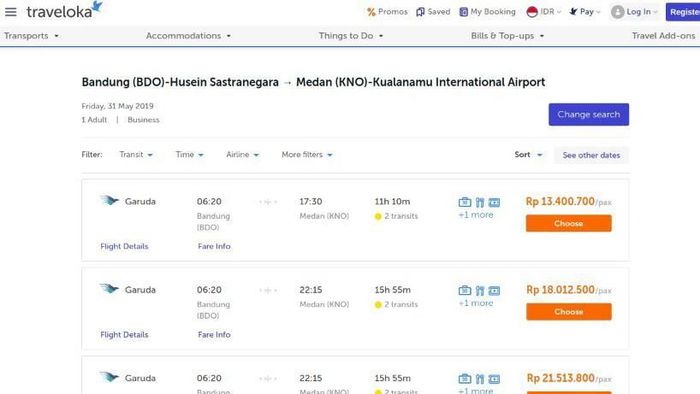View meal icon on Rp 13.400.700 flight
This screenshot has width=700, height=394.
pyautogui.click(x=480, y=203)
